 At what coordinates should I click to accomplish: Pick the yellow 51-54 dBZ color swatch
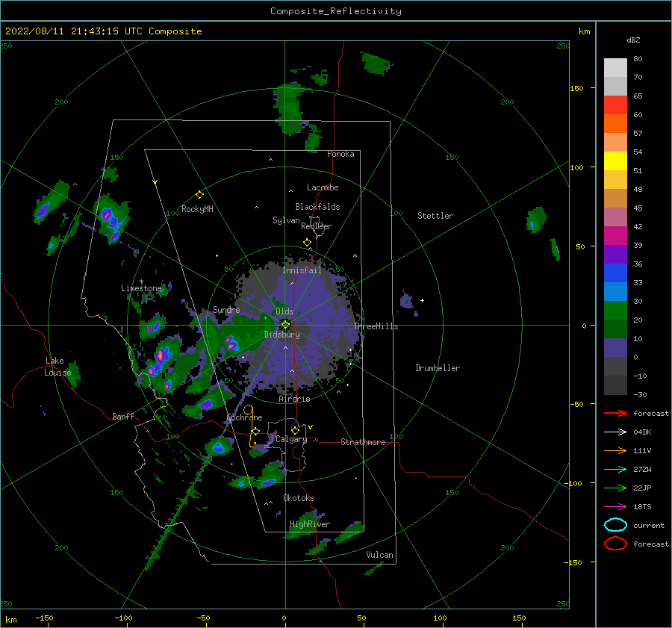click(615, 161)
